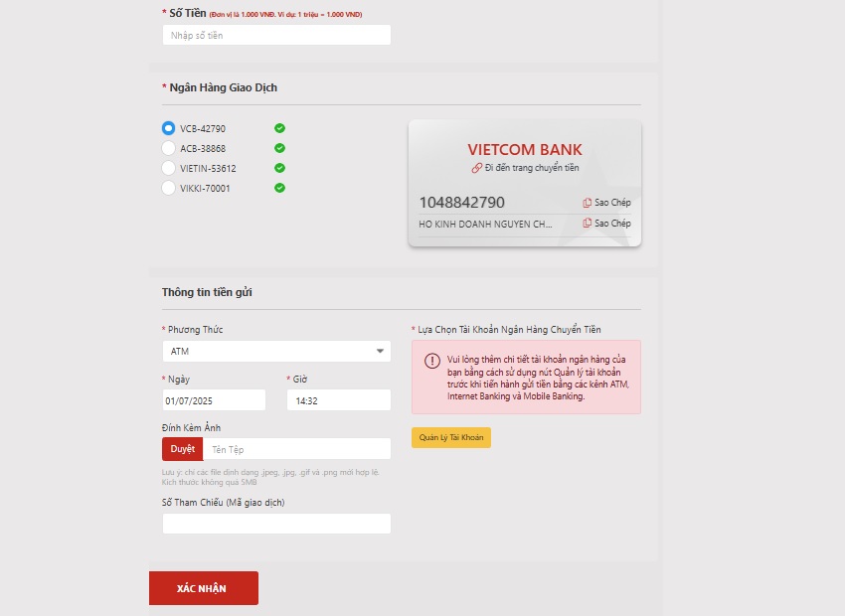
Task: Click the copy icon next to account holder name
Action: tap(587, 223)
